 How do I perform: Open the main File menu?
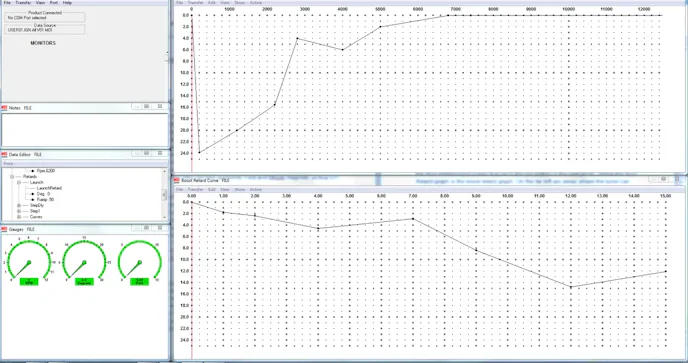click(x=7, y=3)
